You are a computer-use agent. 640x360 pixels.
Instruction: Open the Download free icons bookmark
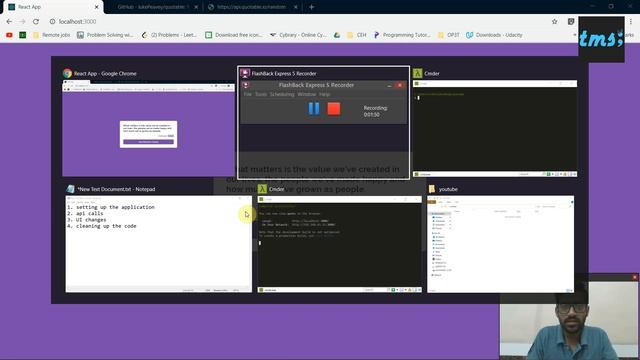(233, 35)
